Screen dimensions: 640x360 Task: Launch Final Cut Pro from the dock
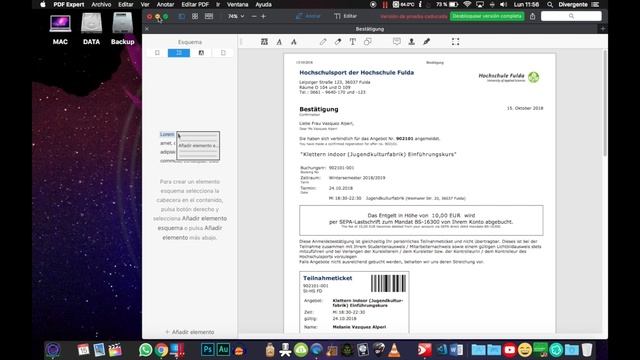pyautogui.click(x=115, y=350)
